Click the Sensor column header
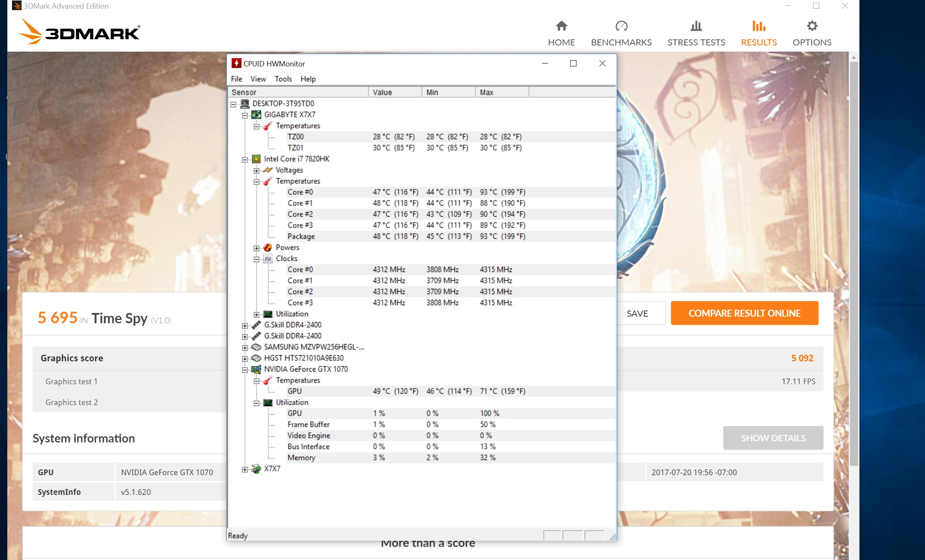This screenshot has width=925, height=560. click(x=298, y=92)
